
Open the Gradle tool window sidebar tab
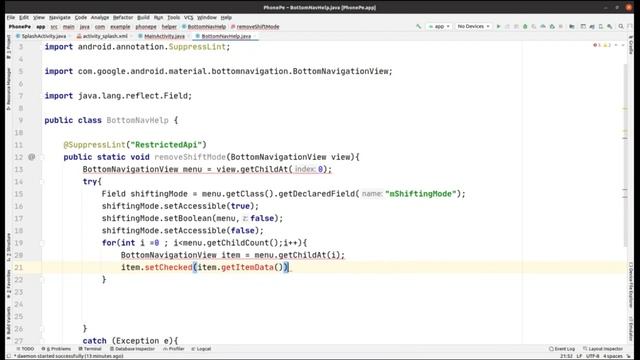tap(631, 45)
